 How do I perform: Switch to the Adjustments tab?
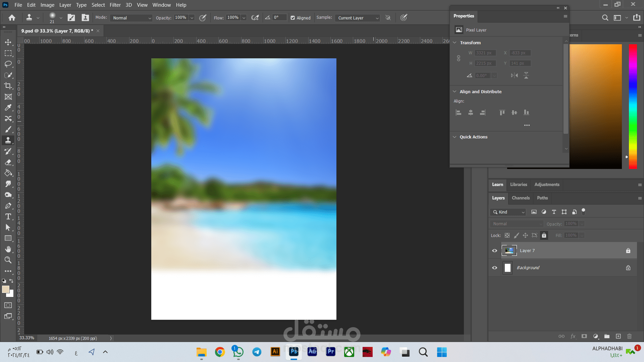547,185
